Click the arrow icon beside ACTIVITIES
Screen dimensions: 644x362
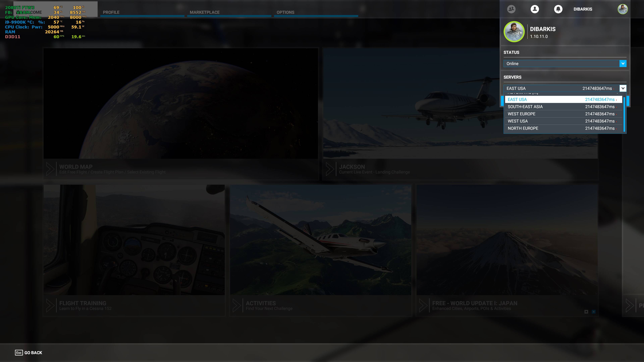(x=237, y=305)
